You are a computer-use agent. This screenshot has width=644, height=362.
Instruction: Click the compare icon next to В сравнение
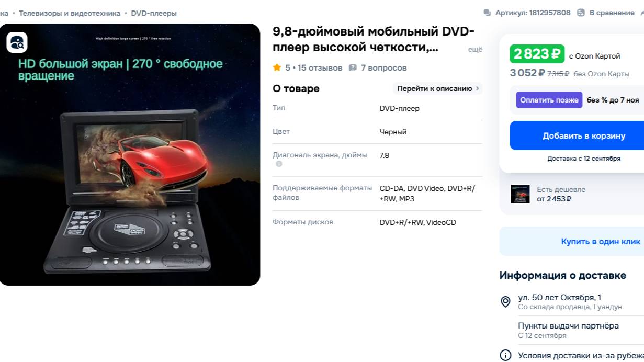click(581, 13)
